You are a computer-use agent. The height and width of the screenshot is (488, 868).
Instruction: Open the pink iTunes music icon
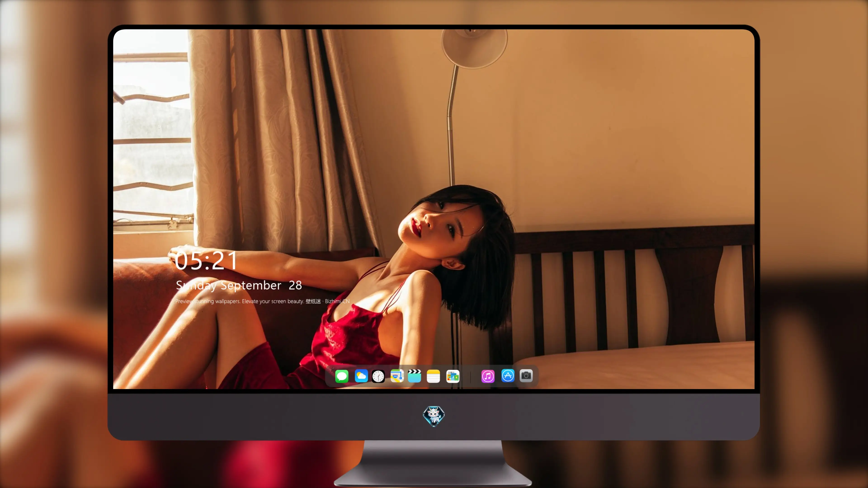(488, 376)
